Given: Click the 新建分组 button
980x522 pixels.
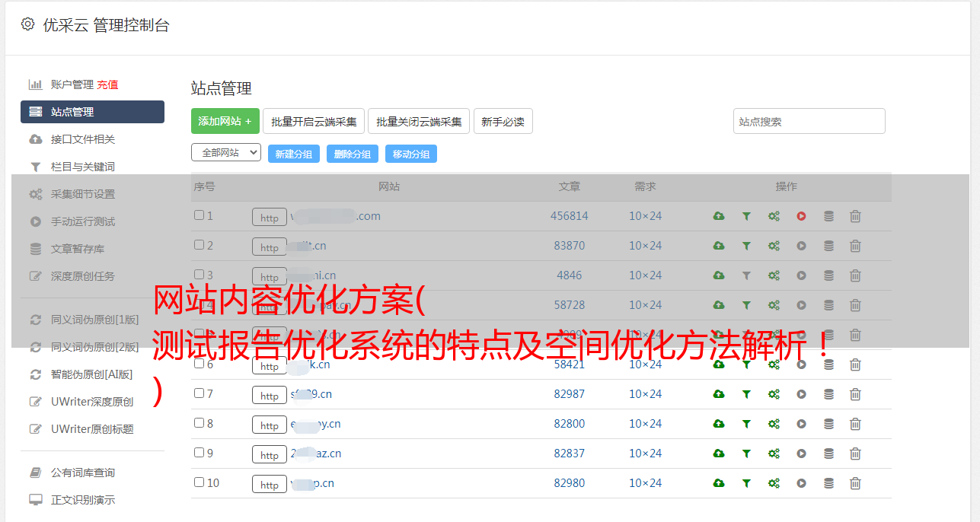Looking at the screenshot, I should pos(294,154).
